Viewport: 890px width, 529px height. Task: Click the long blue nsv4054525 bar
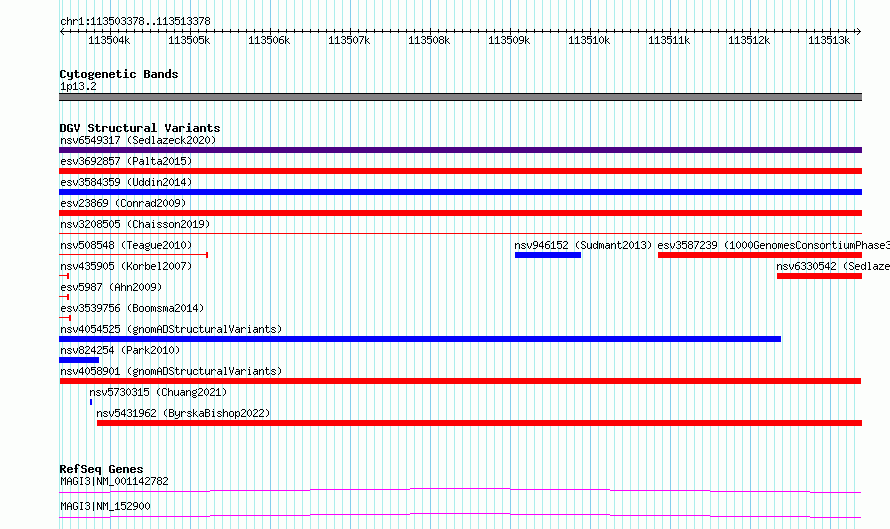click(x=420, y=339)
